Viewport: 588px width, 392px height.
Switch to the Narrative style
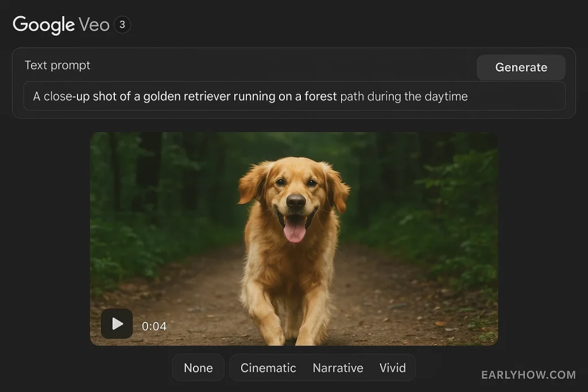click(x=338, y=368)
